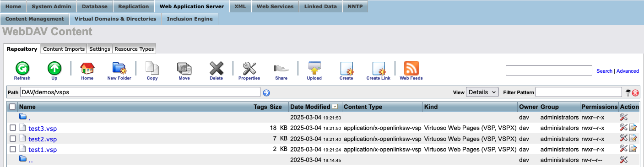Open properties tools icon for test3.vsp
This screenshot has width=644, height=167.
pos(623,128)
